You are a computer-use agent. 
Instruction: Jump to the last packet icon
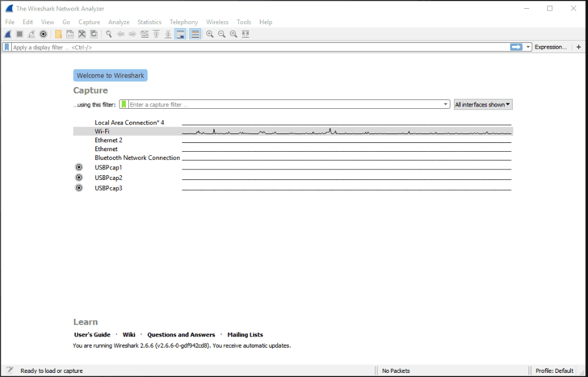(x=168, y=34)
